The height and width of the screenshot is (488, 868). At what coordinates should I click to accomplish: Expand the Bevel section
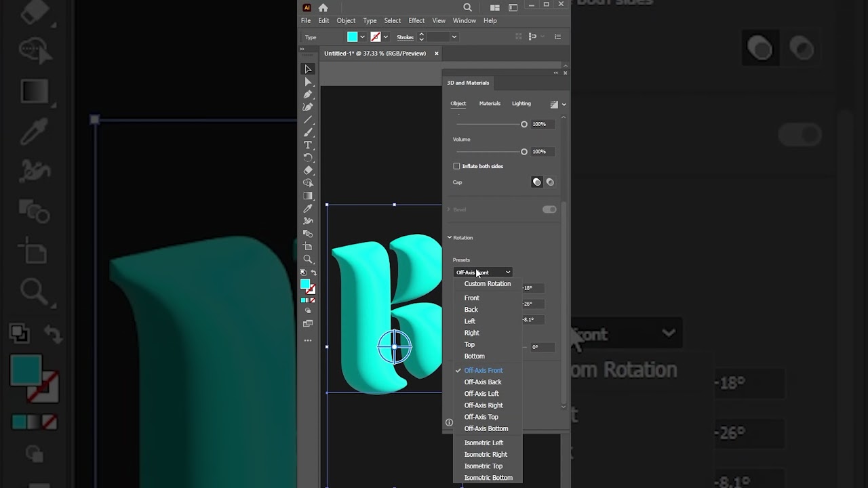point(449,209)
